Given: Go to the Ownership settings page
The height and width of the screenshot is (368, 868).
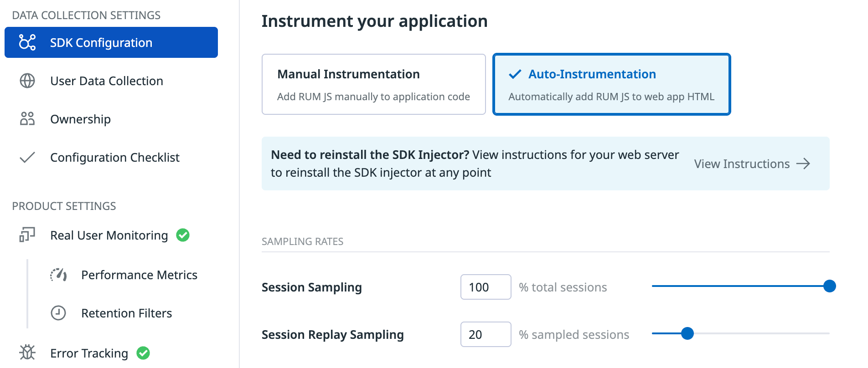Looking at the screenshot, I should (x=80, y=119).
